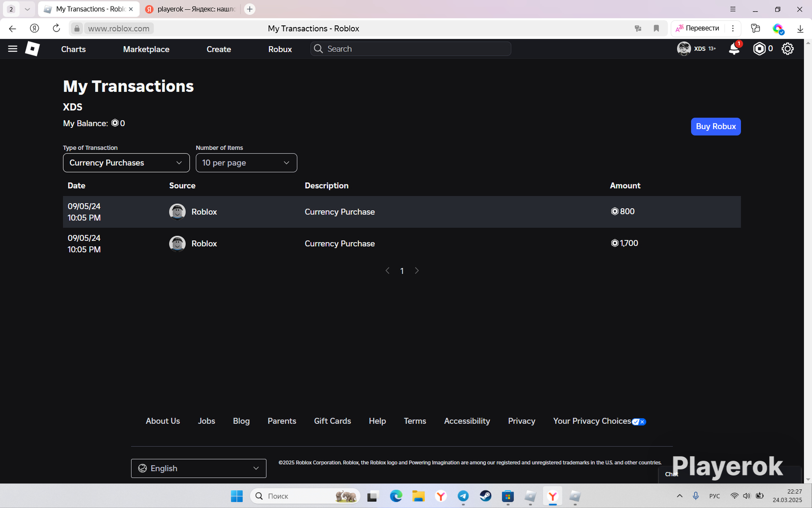Viewport: 812px width, 508px height.
Task: Open Charts in the Roblox navbar
Action: tap(74, 49)
